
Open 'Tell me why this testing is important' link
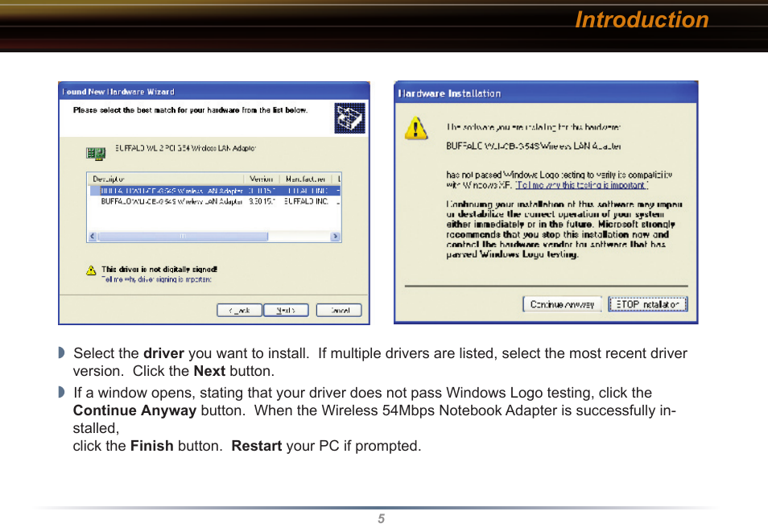point(582,185)
